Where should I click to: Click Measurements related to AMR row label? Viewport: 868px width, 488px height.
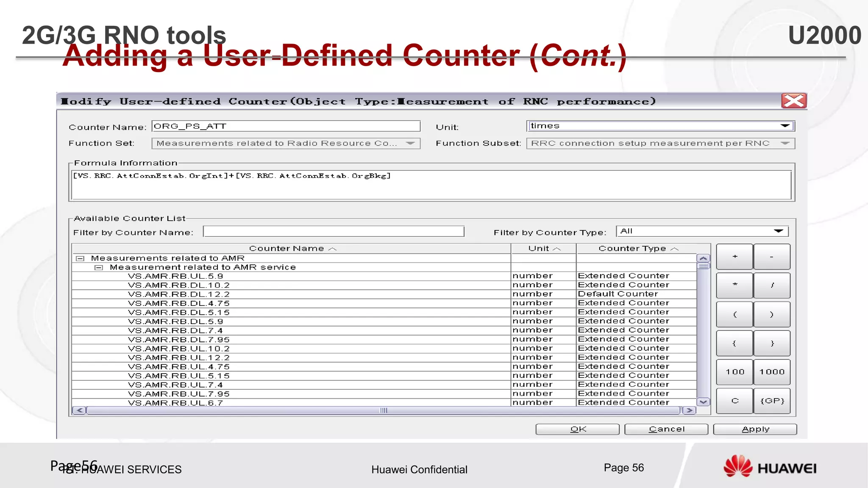[x=168, y=258]
